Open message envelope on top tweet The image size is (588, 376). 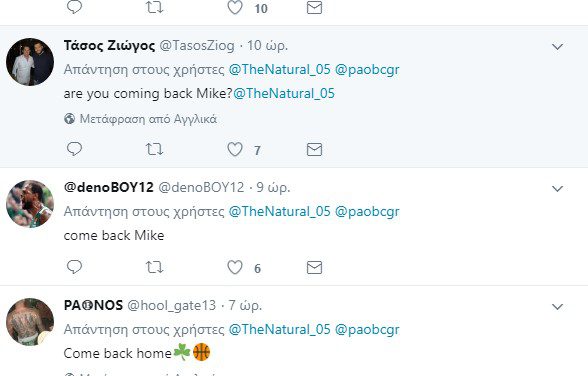pos(314,7)
